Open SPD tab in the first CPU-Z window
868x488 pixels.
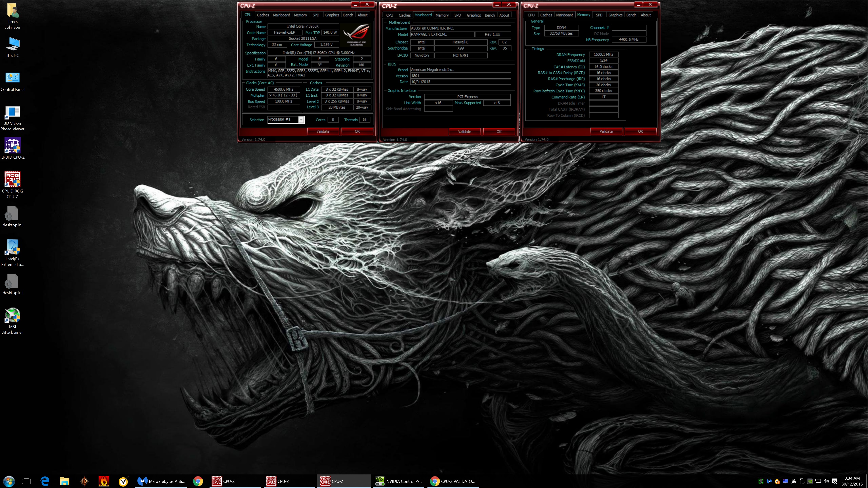(x=316, y=15)
